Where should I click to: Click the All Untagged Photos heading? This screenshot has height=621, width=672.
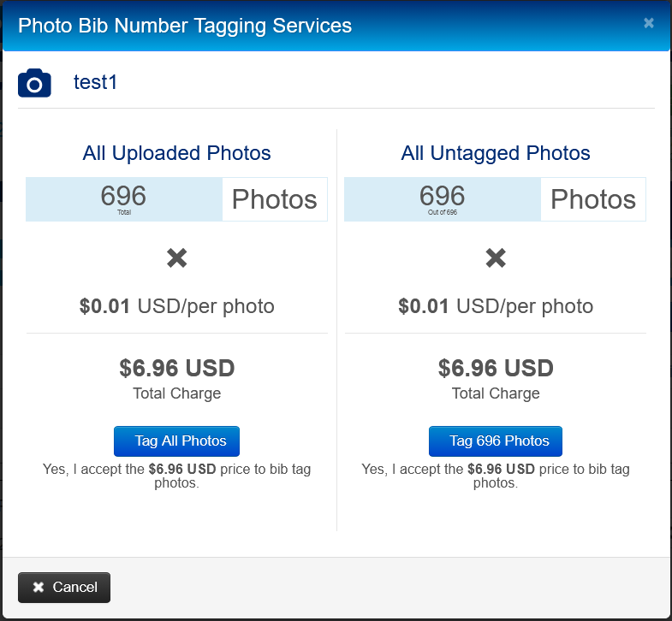point(496,153)
